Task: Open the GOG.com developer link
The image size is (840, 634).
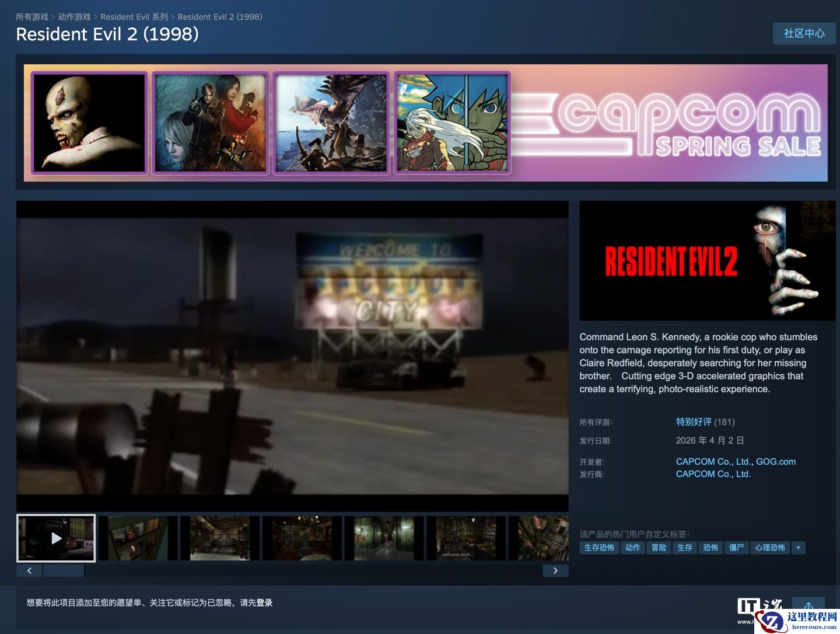Action: point(776,461)
